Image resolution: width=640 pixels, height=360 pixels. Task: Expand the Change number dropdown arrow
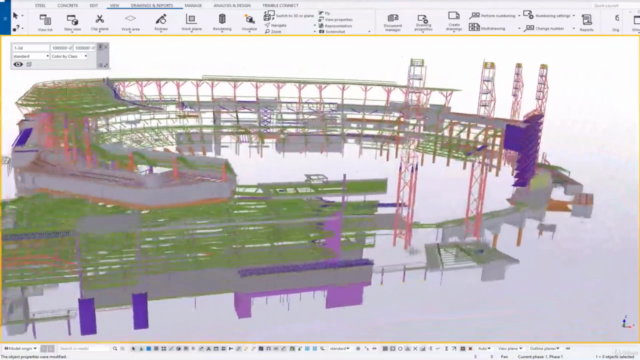(x=573, y=29)
